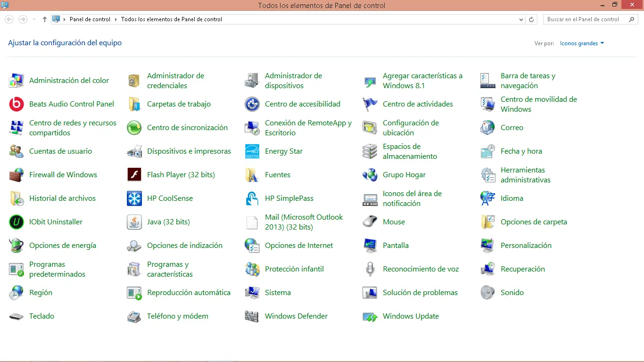Expand the arrow after Panel de control breadcrumb
Viewport: 644px width, 362px height.
coord(116,19)
